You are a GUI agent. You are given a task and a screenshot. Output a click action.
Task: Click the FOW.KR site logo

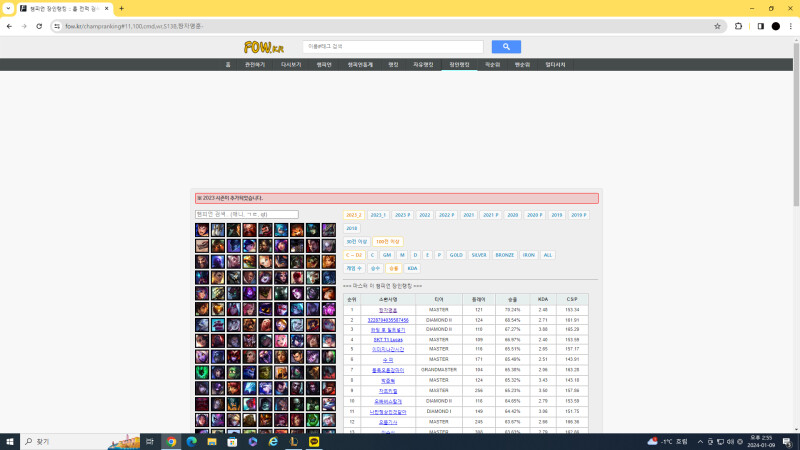tap(265, 47)
